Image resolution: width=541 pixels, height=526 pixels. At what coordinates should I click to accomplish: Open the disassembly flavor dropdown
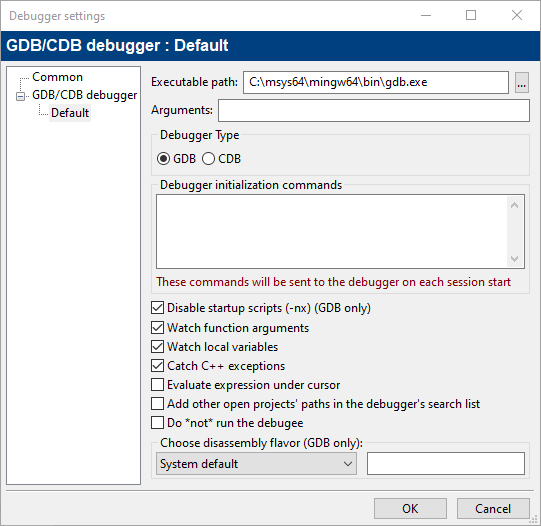(256, 464)
